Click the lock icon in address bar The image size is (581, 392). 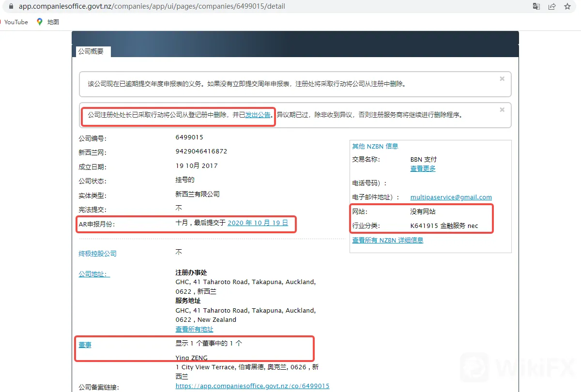click(x=12, y=7)
